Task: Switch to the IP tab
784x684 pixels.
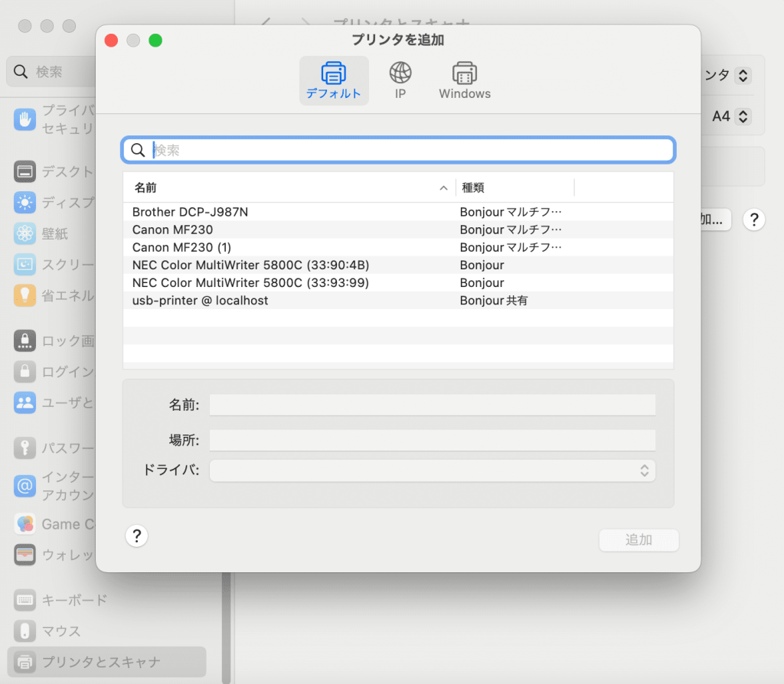Action: 400,80
